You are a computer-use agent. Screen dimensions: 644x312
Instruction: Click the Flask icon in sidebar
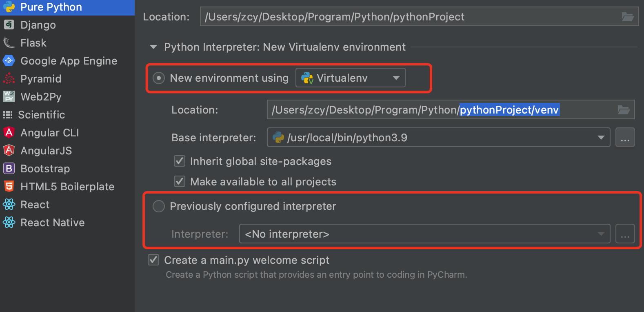coord(9,42)
